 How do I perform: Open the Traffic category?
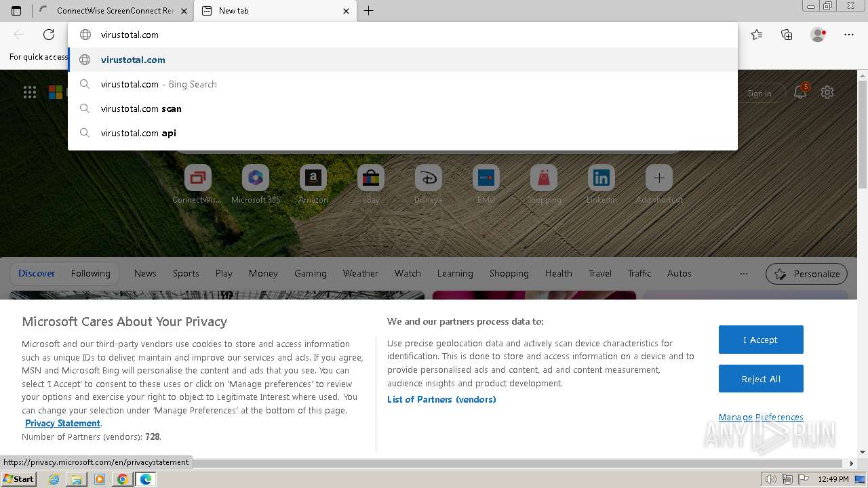coord(639,273)
